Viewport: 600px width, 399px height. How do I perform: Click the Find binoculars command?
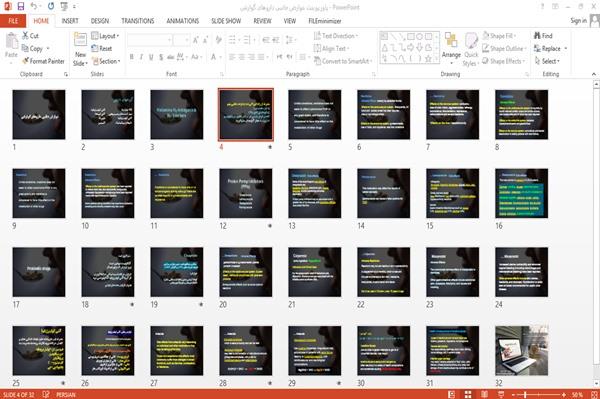pyautogui.click(x=543, y=36)
